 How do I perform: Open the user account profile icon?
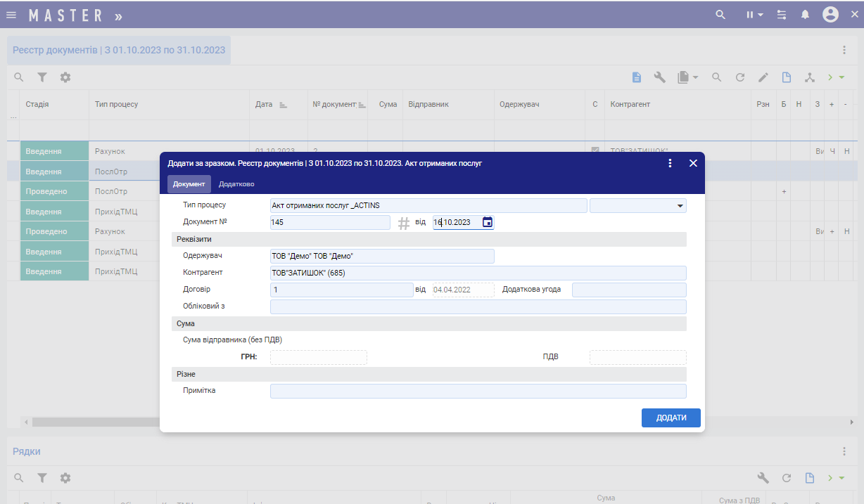pyautogui.click(x=830, y=15)
